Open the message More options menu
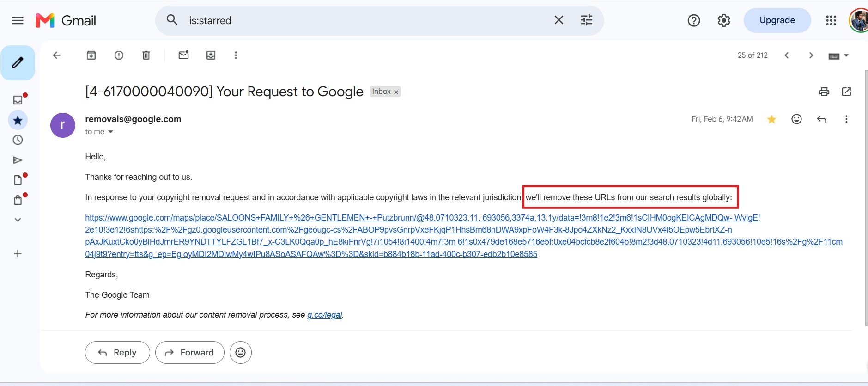Image resolution: width=868 pixels, height=386 pixels. pos(846,119)
